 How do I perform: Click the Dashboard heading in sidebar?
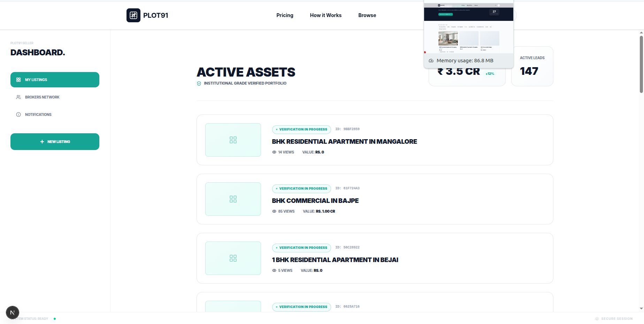coord(38,53)
